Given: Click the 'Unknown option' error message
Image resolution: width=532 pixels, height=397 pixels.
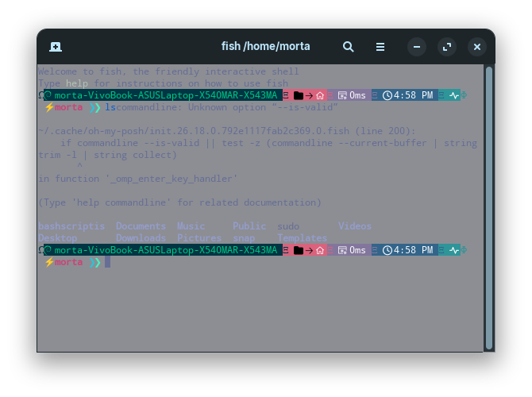Looking at the screenshot, I should pyautogui.click(x=227, y=107).
